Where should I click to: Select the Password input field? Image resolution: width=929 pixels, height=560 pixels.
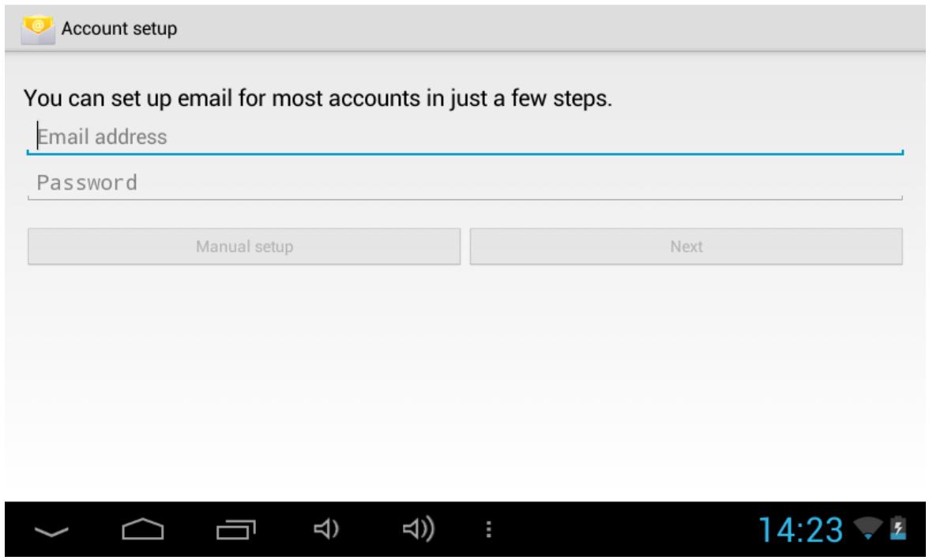(x=464, y=182)
